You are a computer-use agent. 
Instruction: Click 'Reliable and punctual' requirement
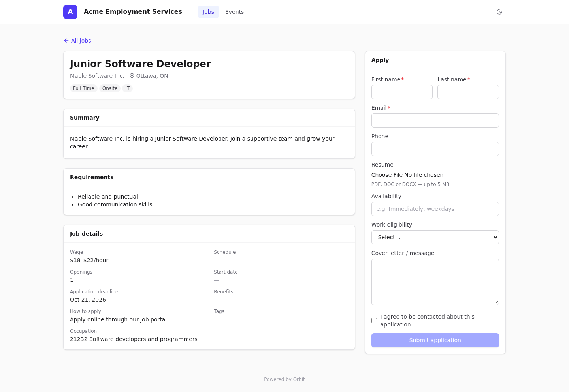[x=108, y=197]
